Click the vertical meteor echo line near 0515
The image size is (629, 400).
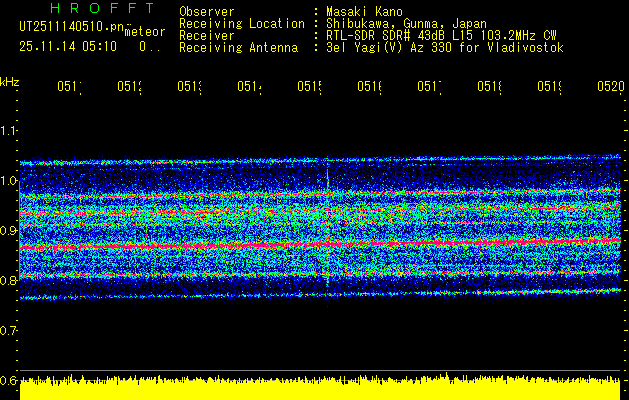[x=328, y=221]
